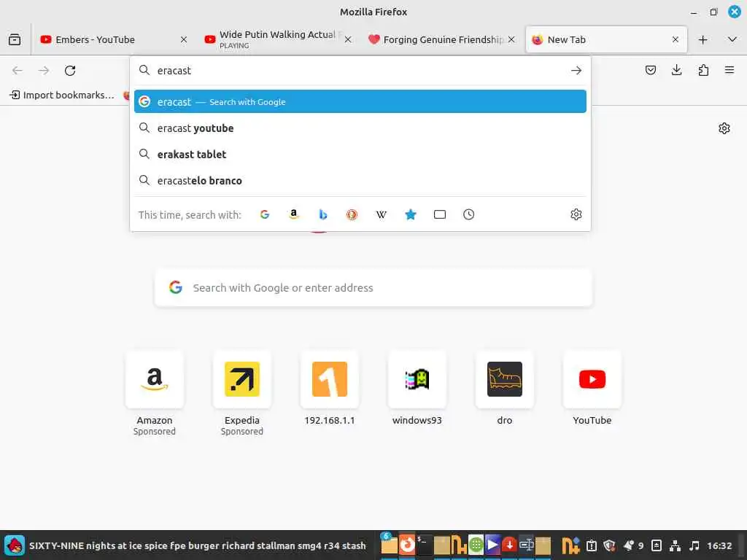This screenshot has width=747, height=560.
Task: Search in Bookmarks star icon
Action: (411, 214)
